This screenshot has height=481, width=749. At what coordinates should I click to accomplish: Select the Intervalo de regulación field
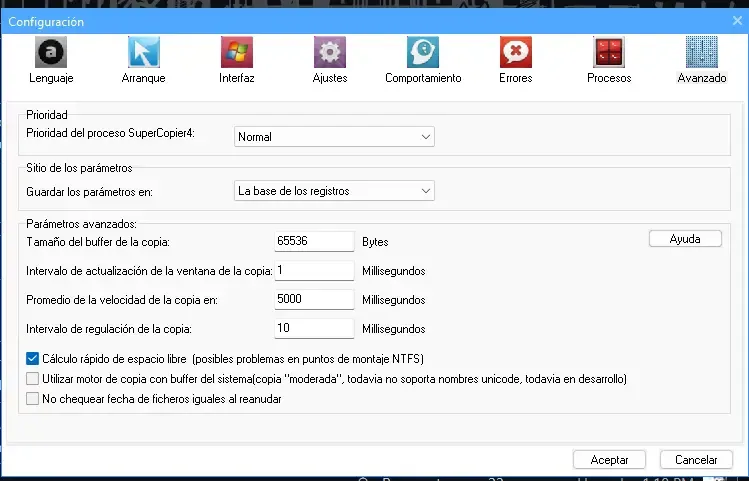[314, 329]
